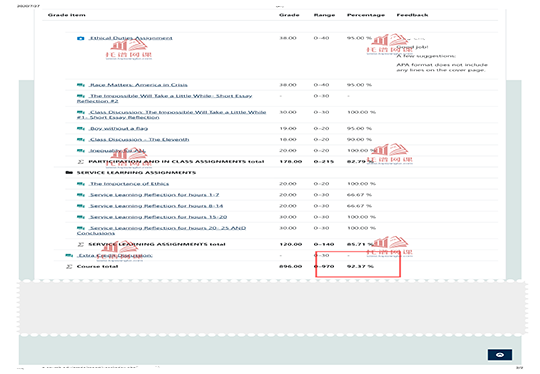Viewport: 540px width, 374px height.
Task: Click the 90.00 % percentage value
Action: 359,139
